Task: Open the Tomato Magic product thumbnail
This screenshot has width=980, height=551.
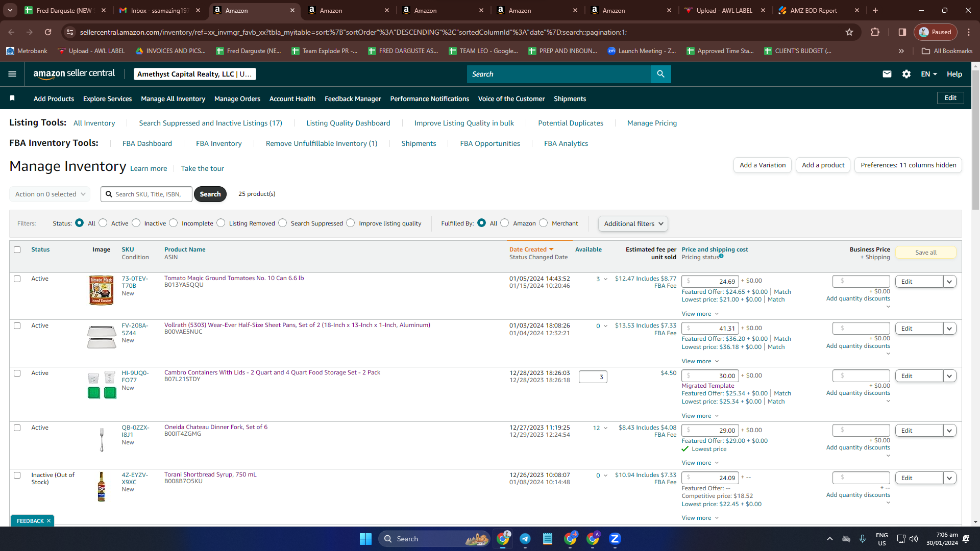Action: click(101, 290)
